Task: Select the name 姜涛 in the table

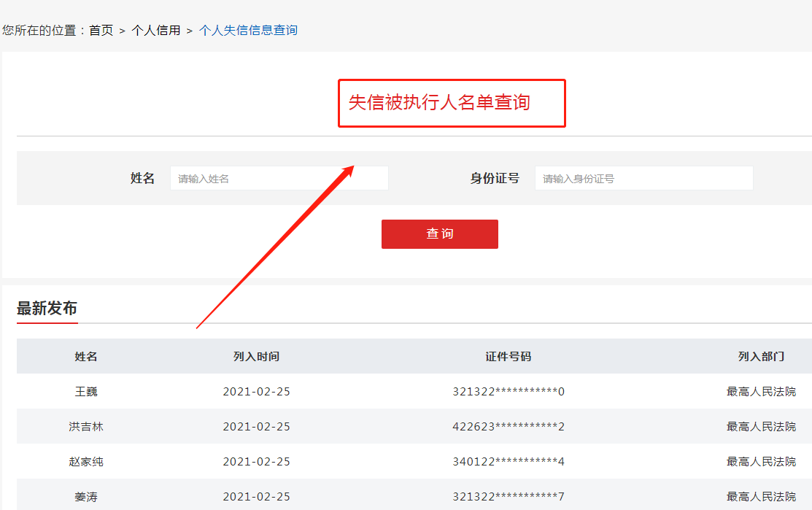Action: (x=86, y=497)
